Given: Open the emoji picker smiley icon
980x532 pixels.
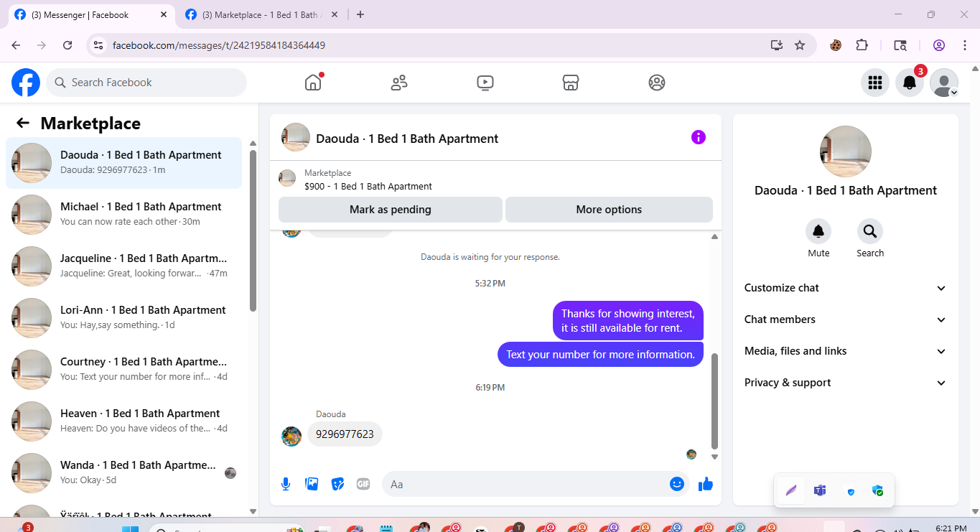Looking at the screenshot, I should pyautogui.click(x=676, y=484).
